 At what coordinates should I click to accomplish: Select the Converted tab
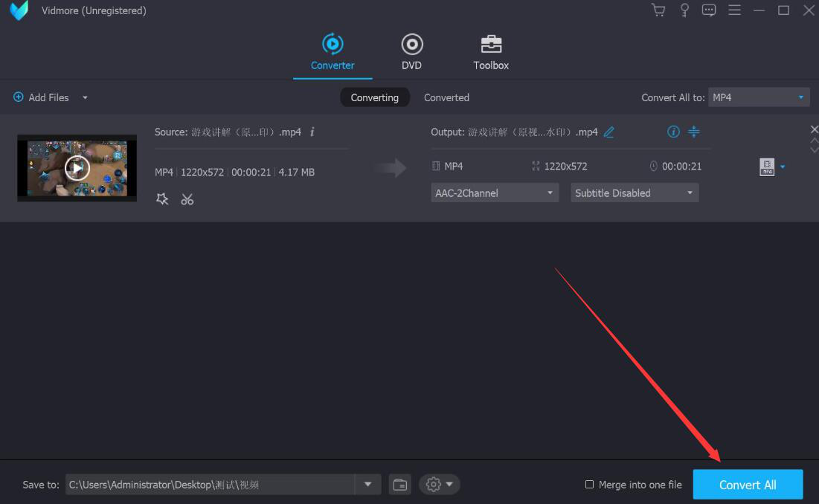pyautogui.click(x=446, y=97)
